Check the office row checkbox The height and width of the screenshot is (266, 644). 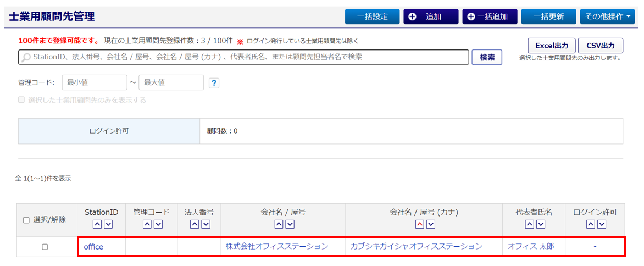[x=45, y=247]
